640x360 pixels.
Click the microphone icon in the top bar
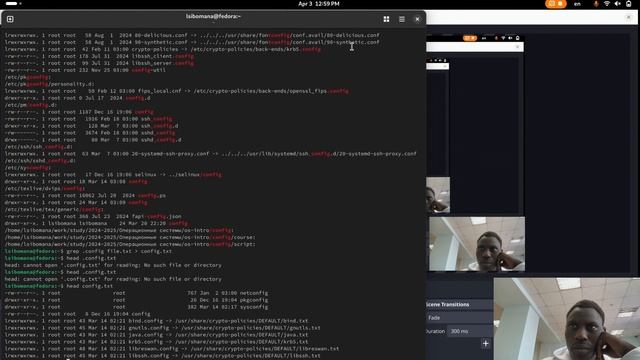pos(596,4)
